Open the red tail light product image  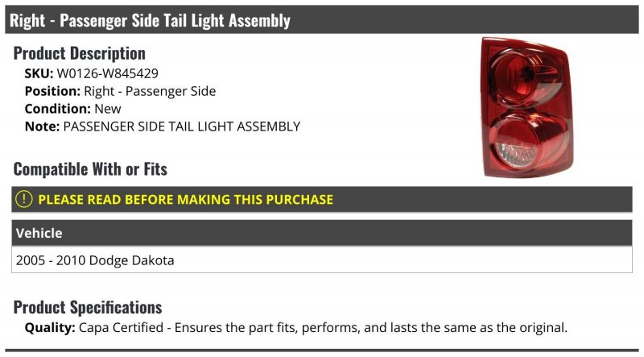(527, 108)
